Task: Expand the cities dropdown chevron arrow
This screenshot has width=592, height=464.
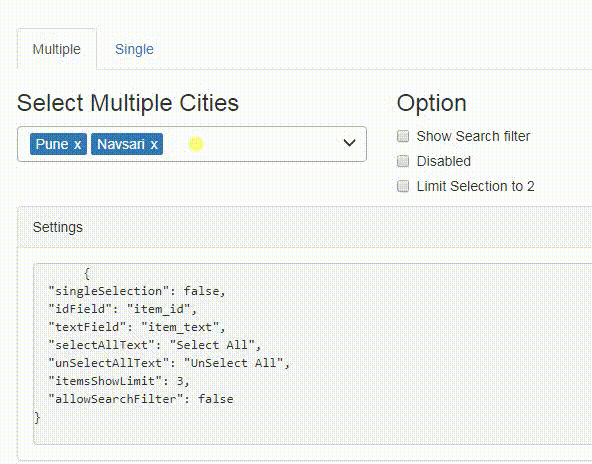Action: 349,143
